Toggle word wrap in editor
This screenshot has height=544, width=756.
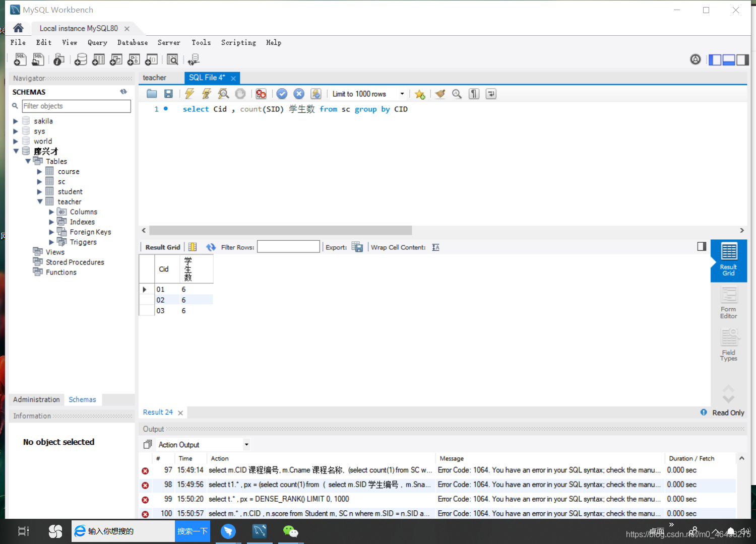(491, 94)
